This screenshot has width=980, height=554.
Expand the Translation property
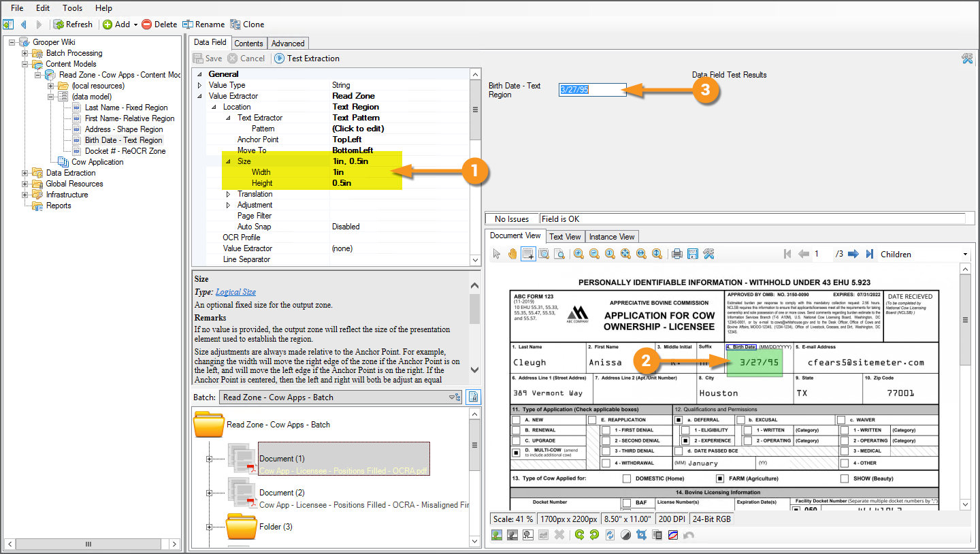[x=228, y=194]
